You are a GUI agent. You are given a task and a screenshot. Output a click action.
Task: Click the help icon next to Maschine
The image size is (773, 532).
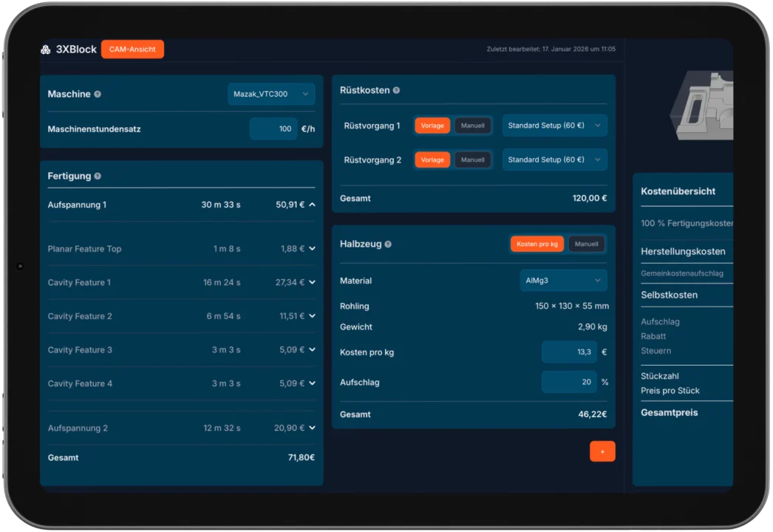click(98, 95)
